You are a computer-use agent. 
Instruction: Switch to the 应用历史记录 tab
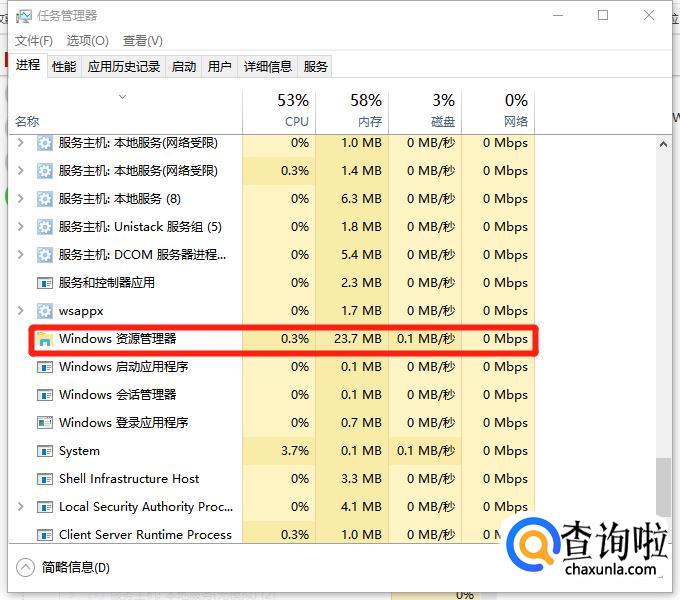pyautogui.click(x=124, y=67)
